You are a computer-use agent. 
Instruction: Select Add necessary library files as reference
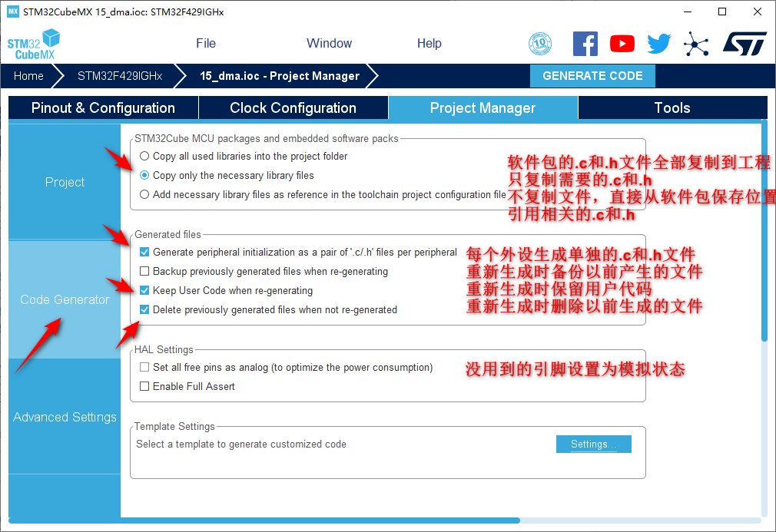(144, 194)
